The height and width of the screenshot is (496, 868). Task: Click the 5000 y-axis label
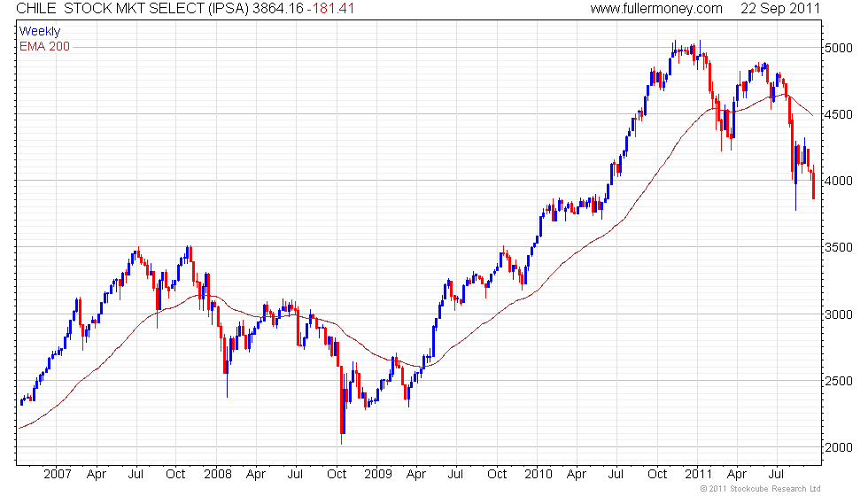[x=838, y=48]
